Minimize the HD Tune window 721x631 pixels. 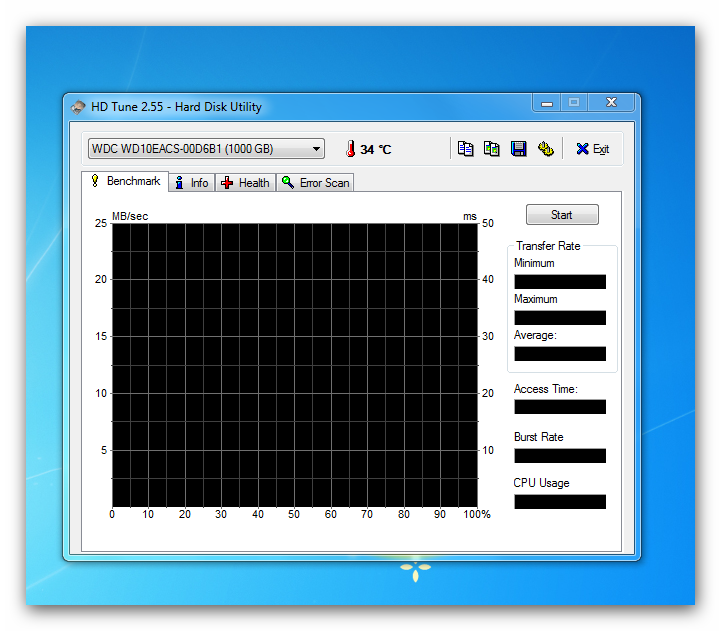547,103
